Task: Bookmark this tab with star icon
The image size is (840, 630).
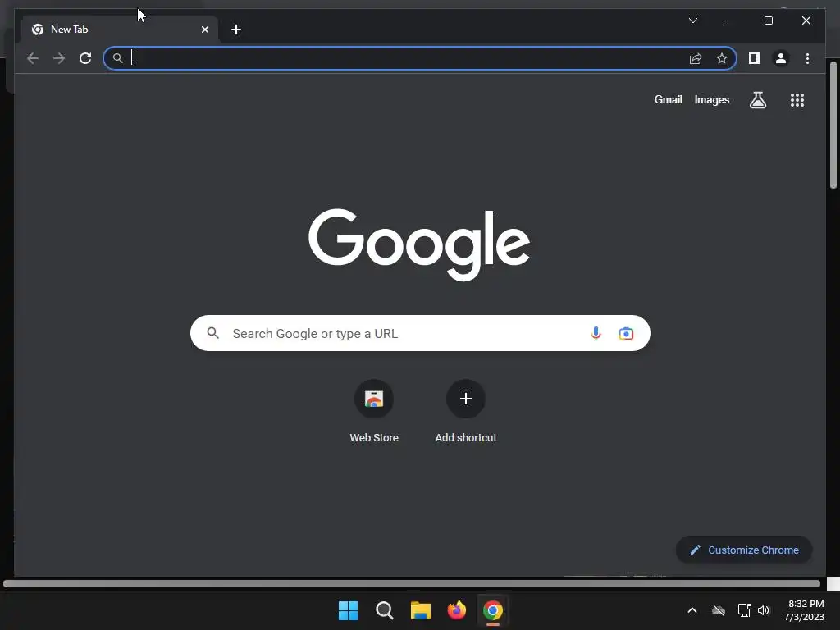Action: [722, 58]
